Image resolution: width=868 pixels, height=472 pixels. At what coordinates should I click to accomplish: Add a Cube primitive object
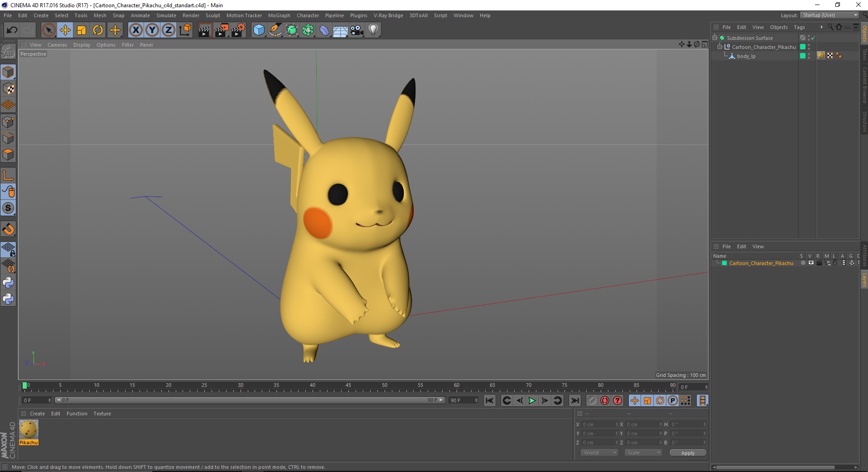259,30
